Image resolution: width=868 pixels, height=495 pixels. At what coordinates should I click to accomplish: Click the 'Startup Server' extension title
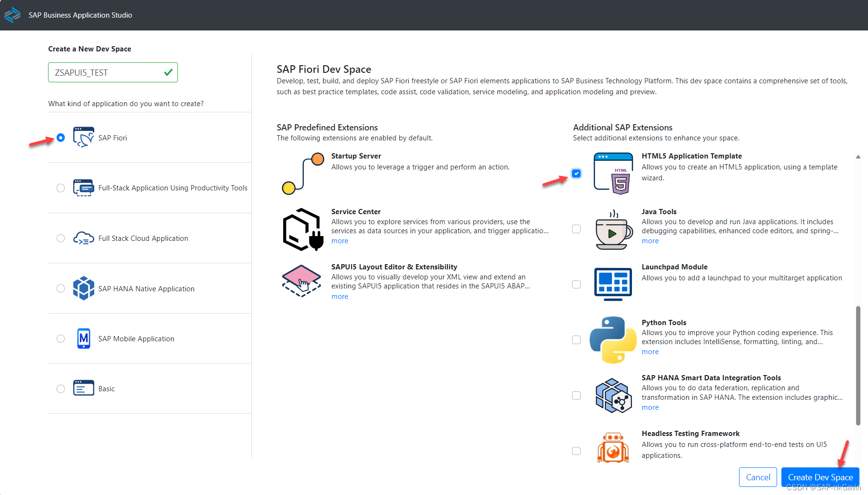pyautogui.click(x=356, y=156)
